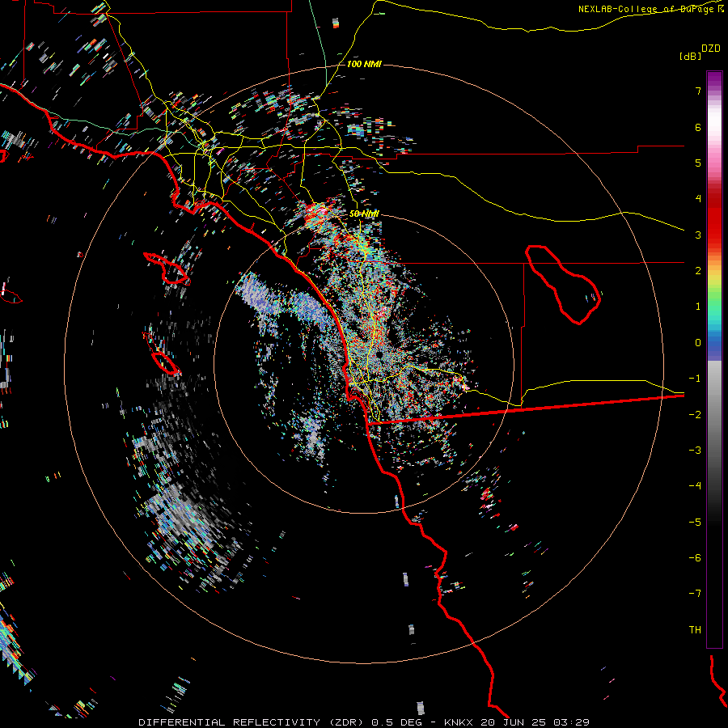Click the black radar site dot at center

tap(379, 355)
